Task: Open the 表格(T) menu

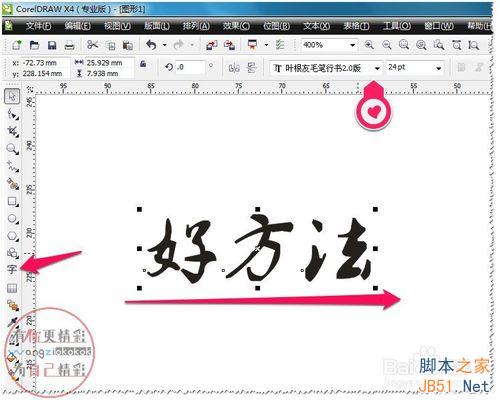Action: 356,26
